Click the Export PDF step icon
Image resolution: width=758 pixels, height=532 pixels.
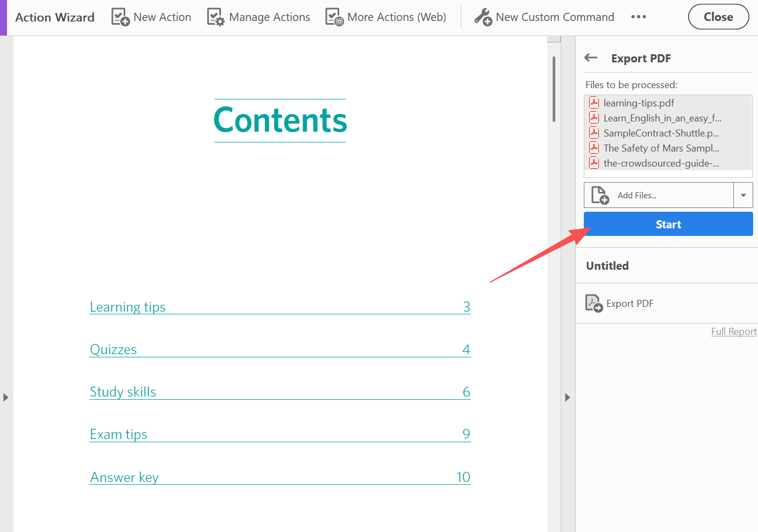[593, 304]
